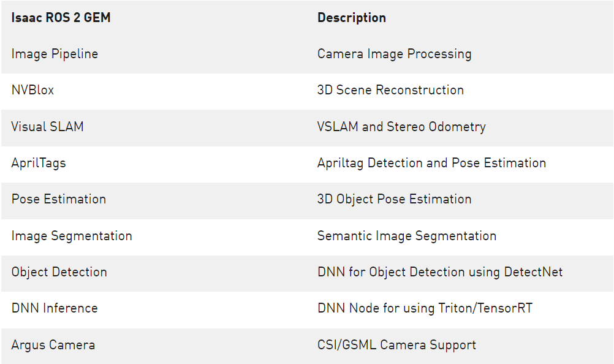
Task: Select the "Image Segmentation" GEM name
Action: [x=72, y=236]
